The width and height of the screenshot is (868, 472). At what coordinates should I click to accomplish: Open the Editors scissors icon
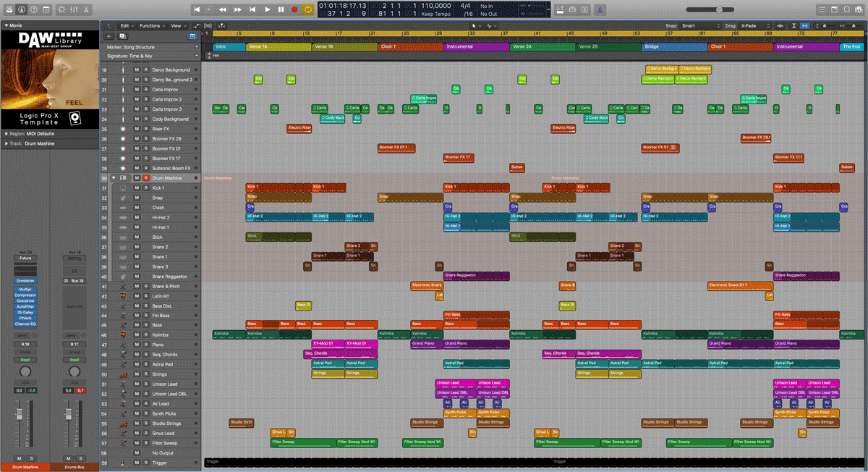coord(87,9)
